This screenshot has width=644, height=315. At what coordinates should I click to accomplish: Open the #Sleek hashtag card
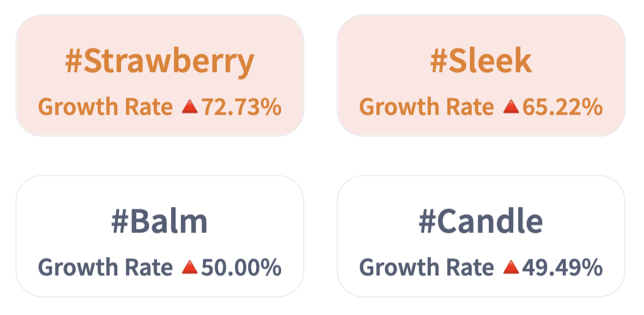tap(481, 76)
